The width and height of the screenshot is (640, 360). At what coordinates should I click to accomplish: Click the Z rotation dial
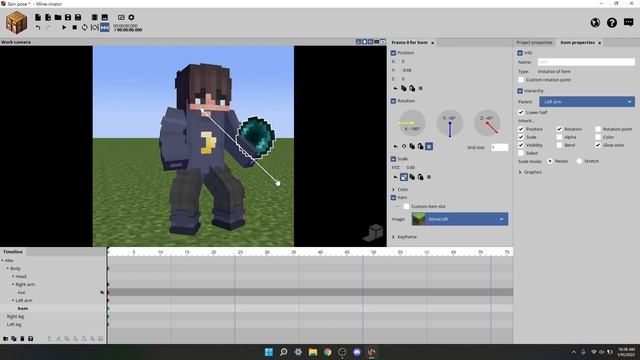487,123
